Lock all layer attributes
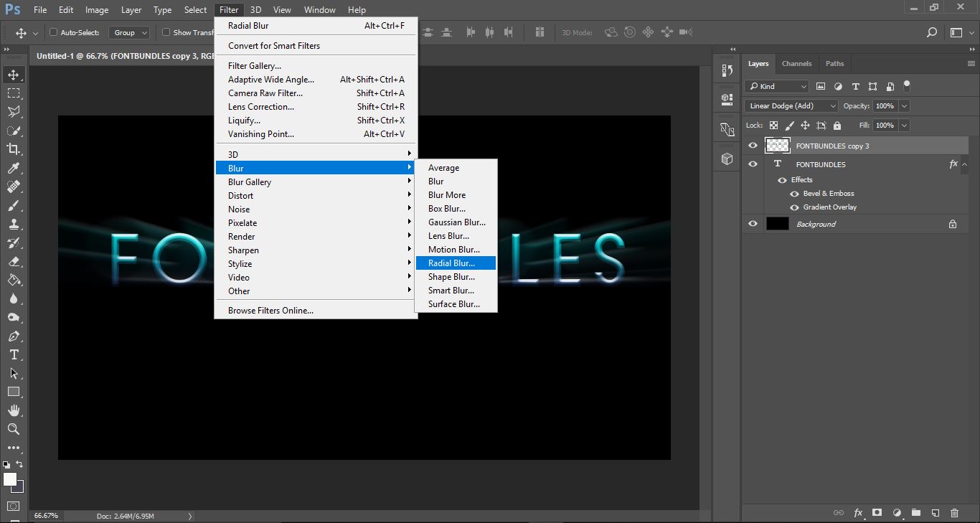The width and height of the screenshot is (980, 523). pos(837,125)
